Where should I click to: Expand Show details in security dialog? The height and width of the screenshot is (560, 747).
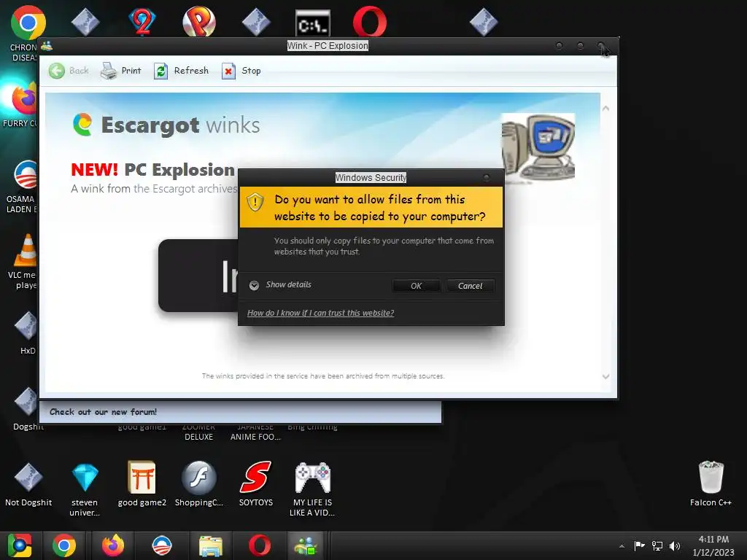(x=280, y=285)
